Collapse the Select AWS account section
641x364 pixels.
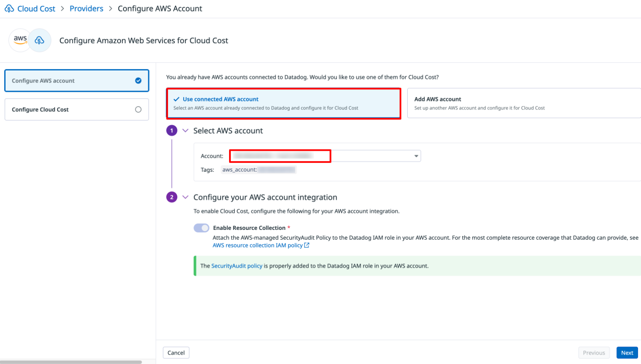click(x=185, y=131)
